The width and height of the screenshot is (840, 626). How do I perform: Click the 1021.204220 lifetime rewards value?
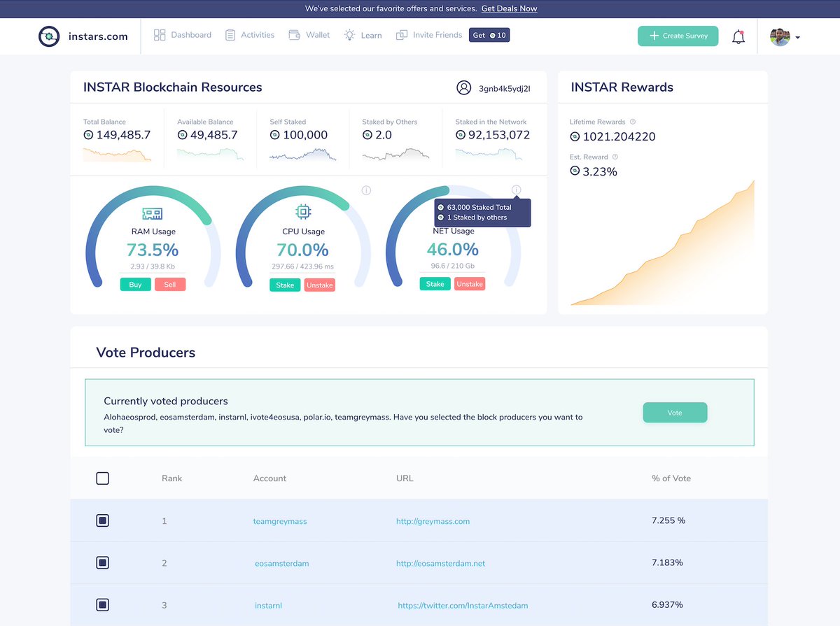click(x=619, y=136)
